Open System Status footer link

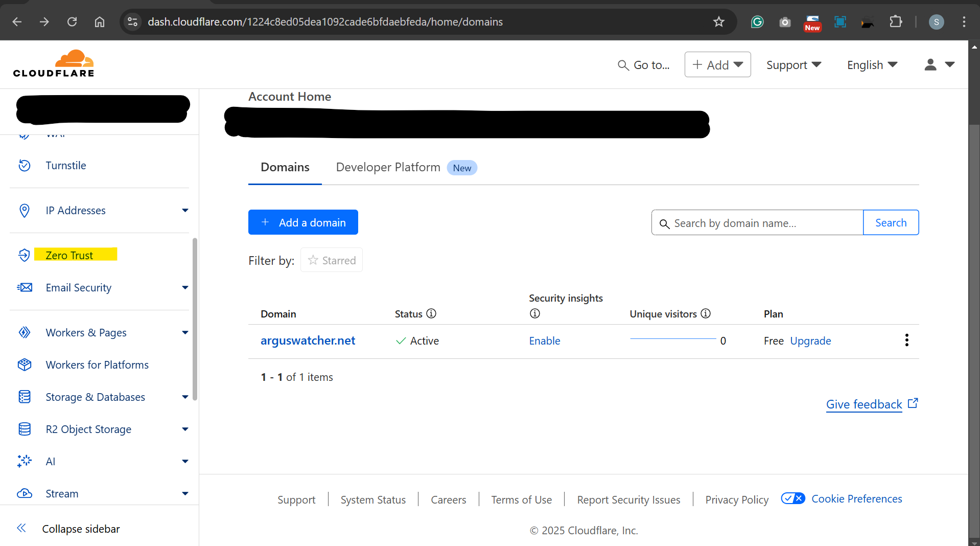pos(373,499)
